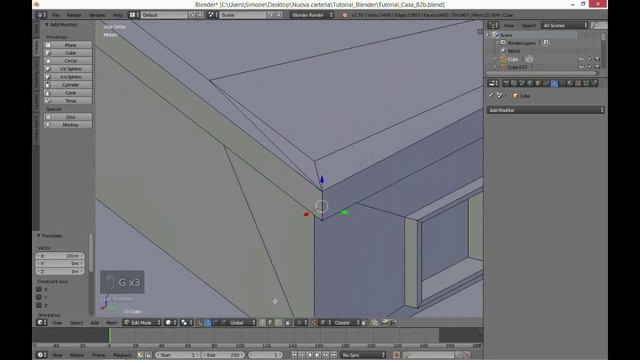Open the File menu
This screenshot has width=640, height=360.
(x=56, y=15)
